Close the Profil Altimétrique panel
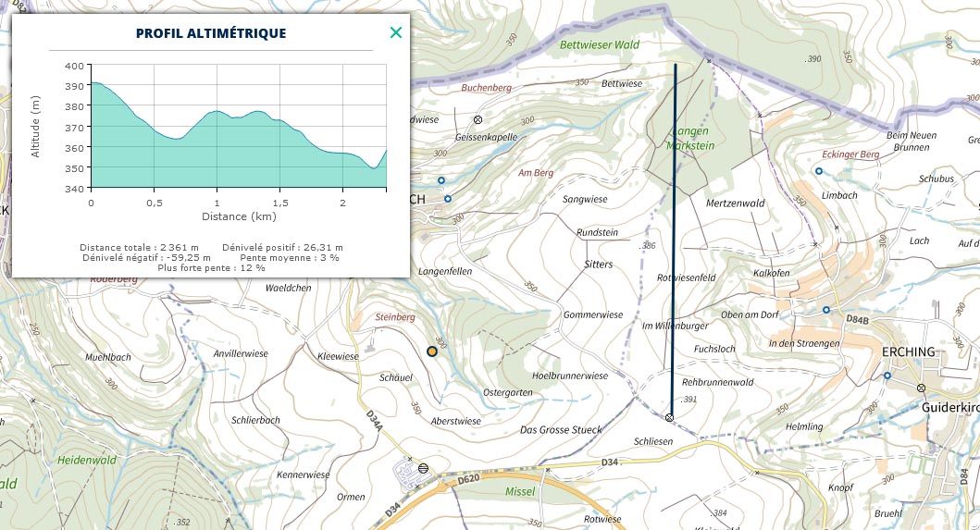 point(396,33)
